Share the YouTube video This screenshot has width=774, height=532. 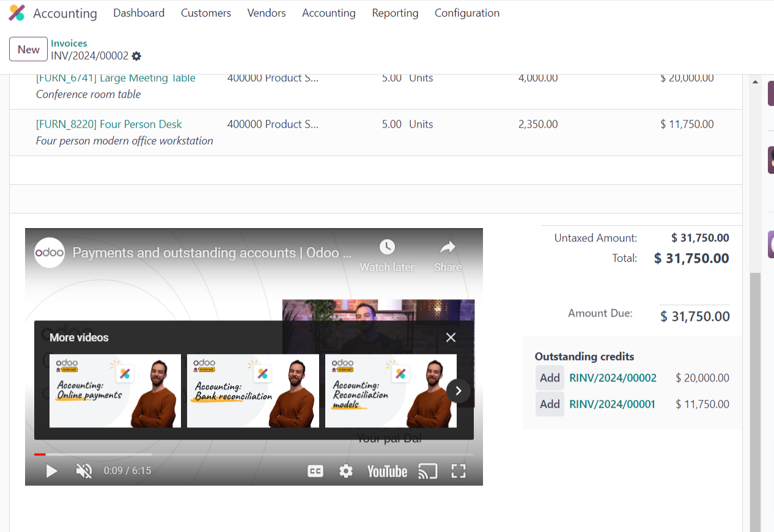[x=448, y=256]
